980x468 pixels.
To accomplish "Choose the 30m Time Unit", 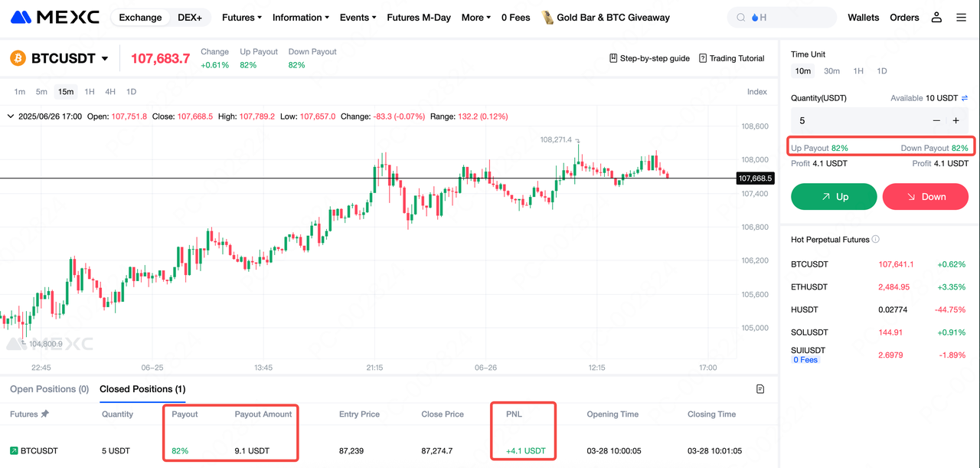I will pyautogui.click(x=831, y=71).
